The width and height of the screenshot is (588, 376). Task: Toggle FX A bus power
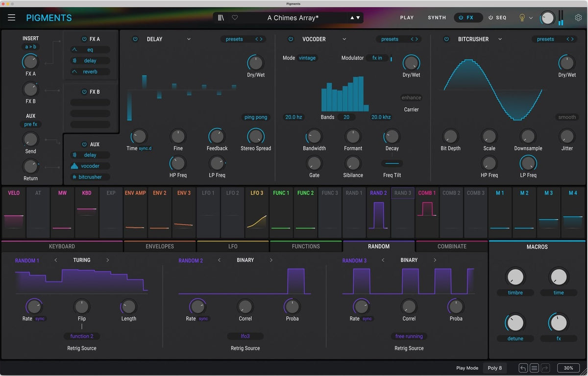pyautogui.click(x=84, y=39)
